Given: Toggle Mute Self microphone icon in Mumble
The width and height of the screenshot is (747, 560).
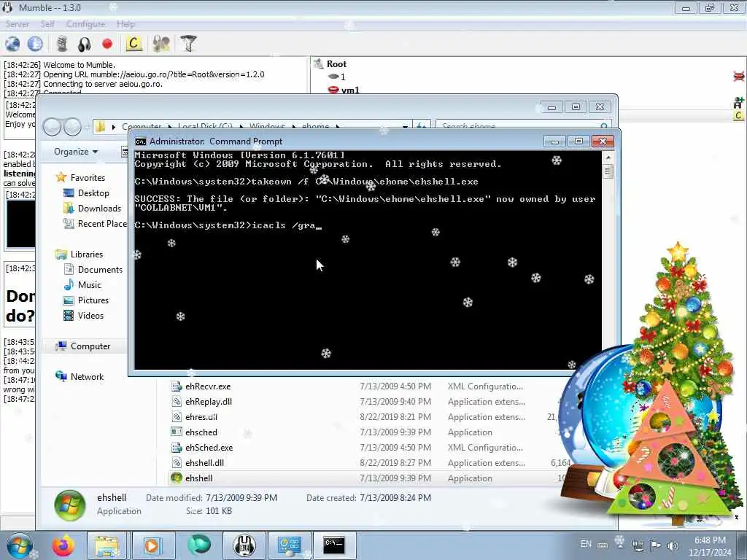Looking at the screenshot, I should tap(62, 44).
